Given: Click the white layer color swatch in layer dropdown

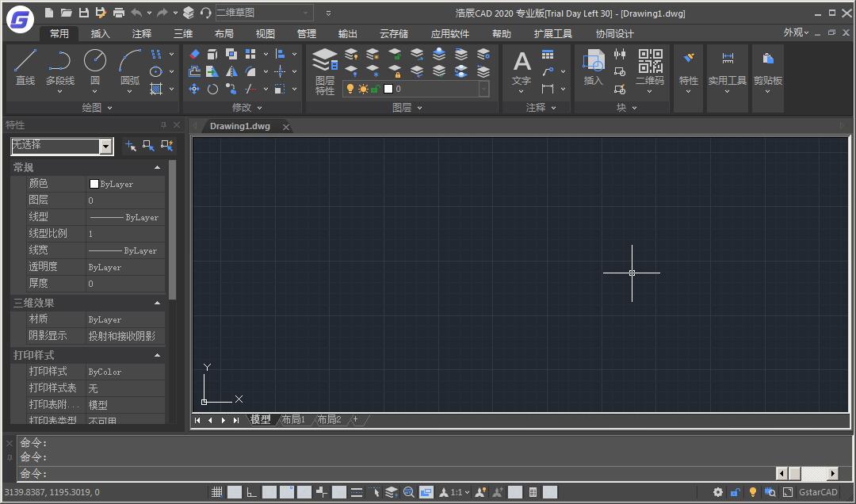Looking at the screenshot, I should [x=388, y=89].
